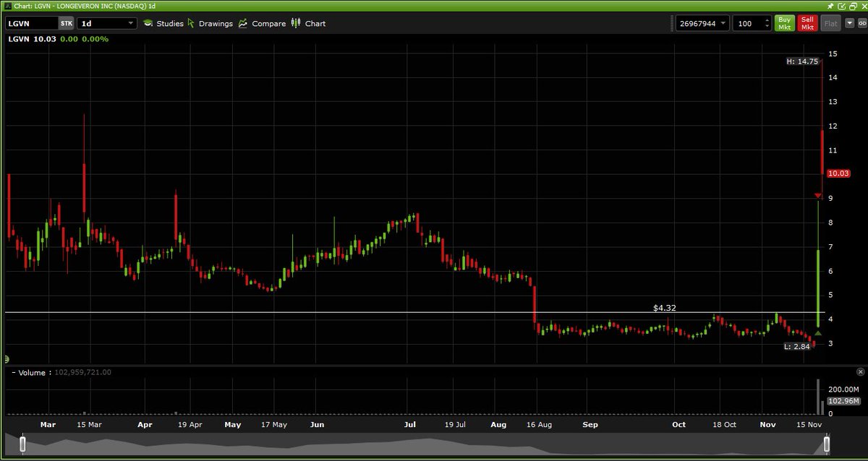The height and width of the screenshot is (461, 868).
Task: Click the Buy Mkt button
Action: [784, 23]
